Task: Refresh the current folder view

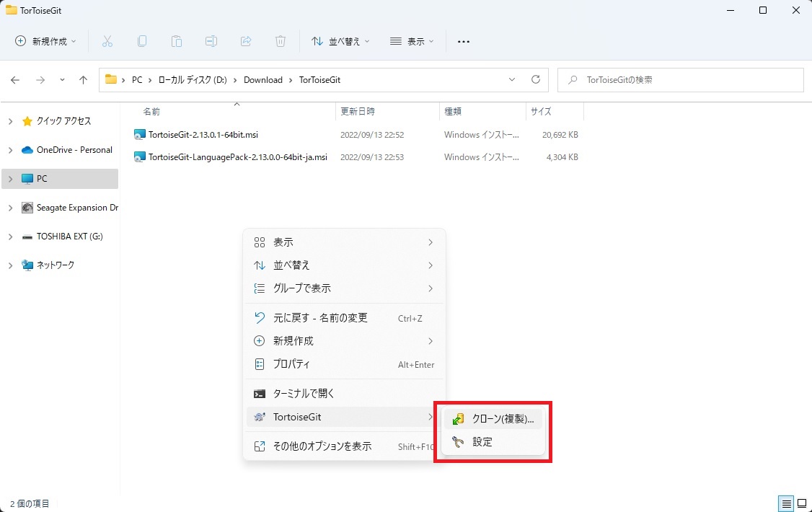Action: (536, 79)
